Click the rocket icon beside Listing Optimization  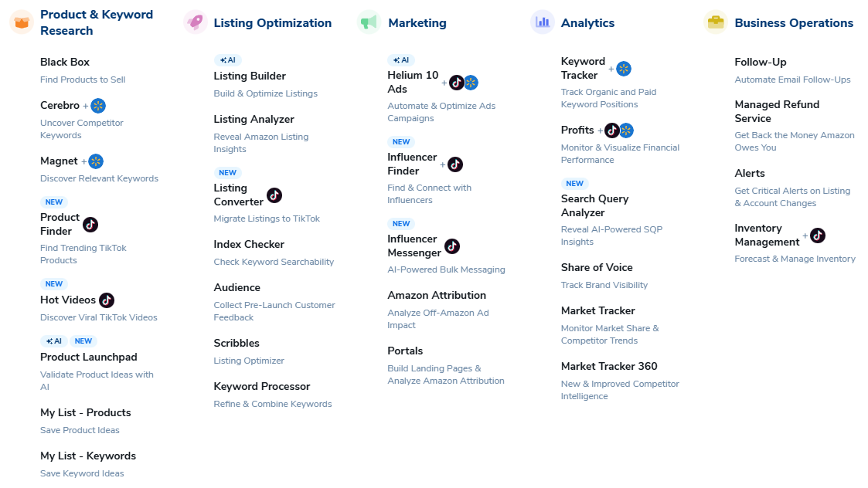point(196,22)
